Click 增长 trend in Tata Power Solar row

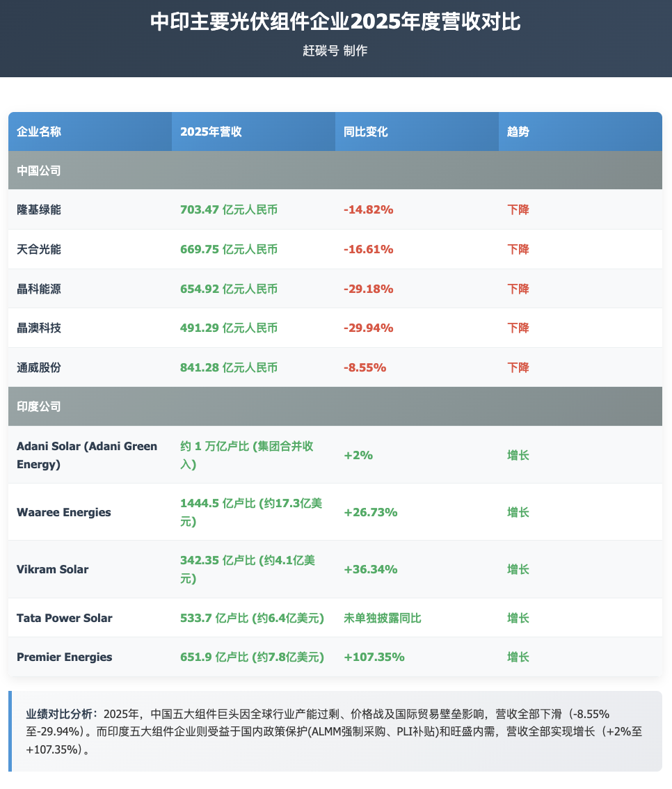(x=518, y=618)
